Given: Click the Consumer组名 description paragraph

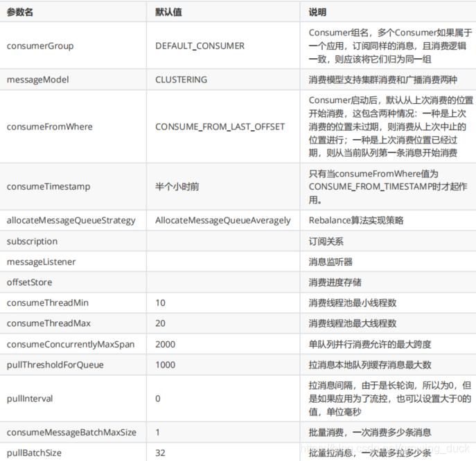Looking at the screenshot, I should click(390, 46).
